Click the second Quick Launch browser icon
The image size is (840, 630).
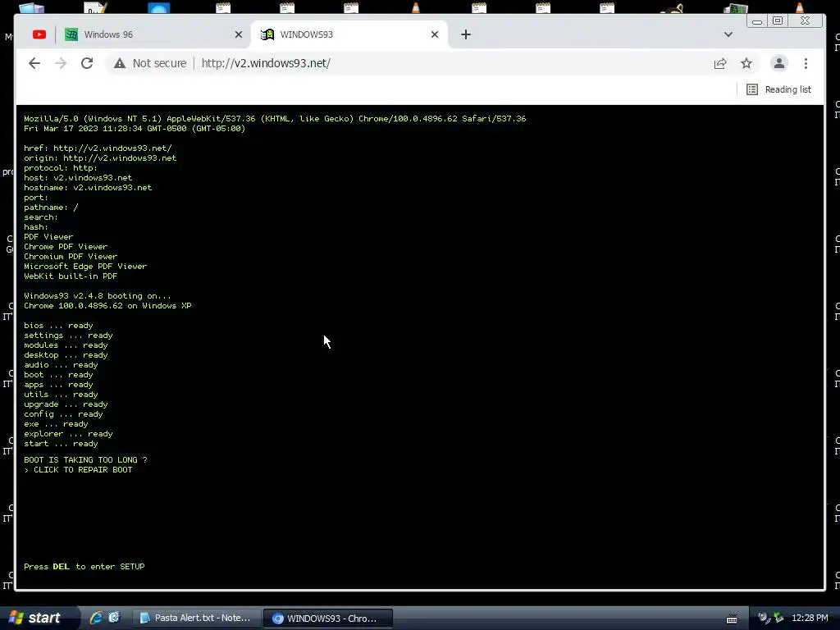click(x=114, y=618)
